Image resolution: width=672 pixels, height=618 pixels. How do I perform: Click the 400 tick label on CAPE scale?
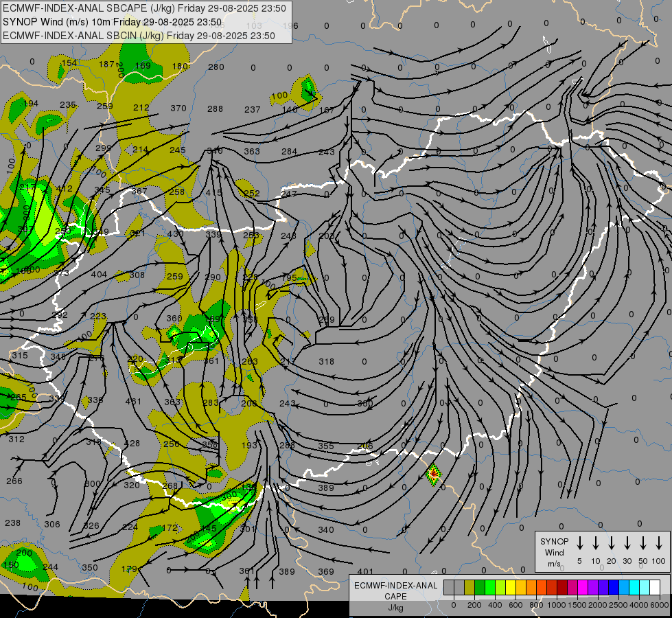point(495,605)
